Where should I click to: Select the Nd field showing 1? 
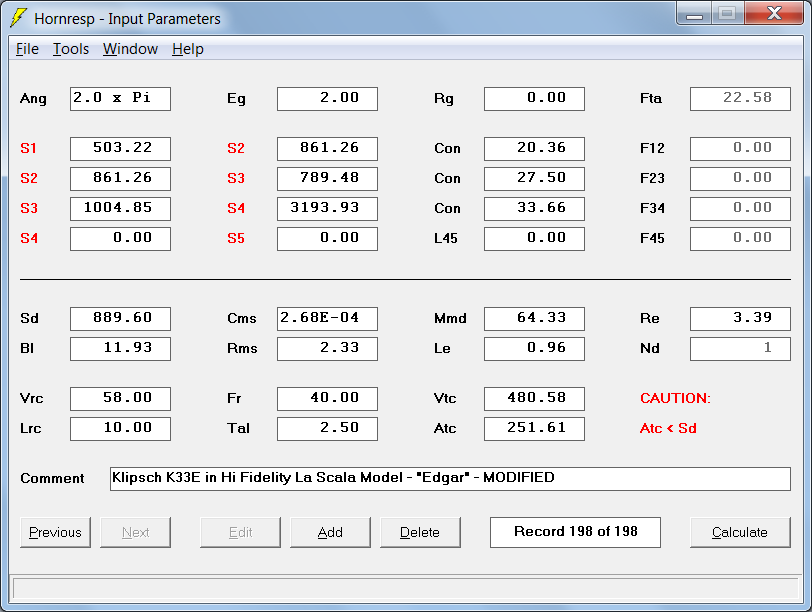(740, 348)
